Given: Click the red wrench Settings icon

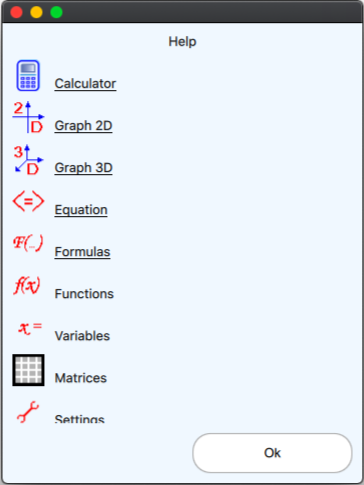Looking at the screenshot, I should (x=28, y=412).
